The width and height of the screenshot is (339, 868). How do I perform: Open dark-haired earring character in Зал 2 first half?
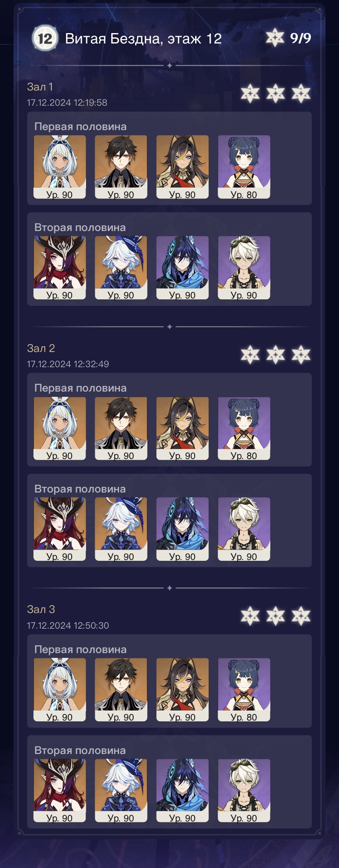(121, 429)
